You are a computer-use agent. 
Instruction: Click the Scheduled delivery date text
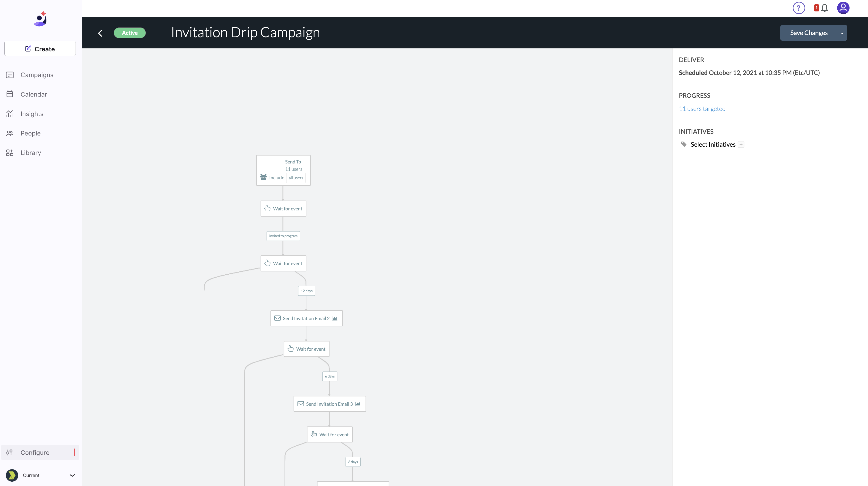(749, 72)
